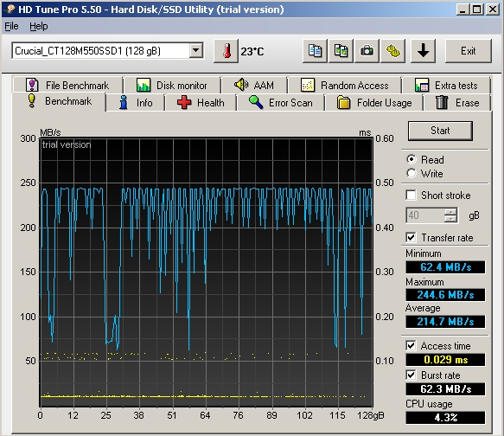Toggle the Access time checkbox

tap(411, 346)
